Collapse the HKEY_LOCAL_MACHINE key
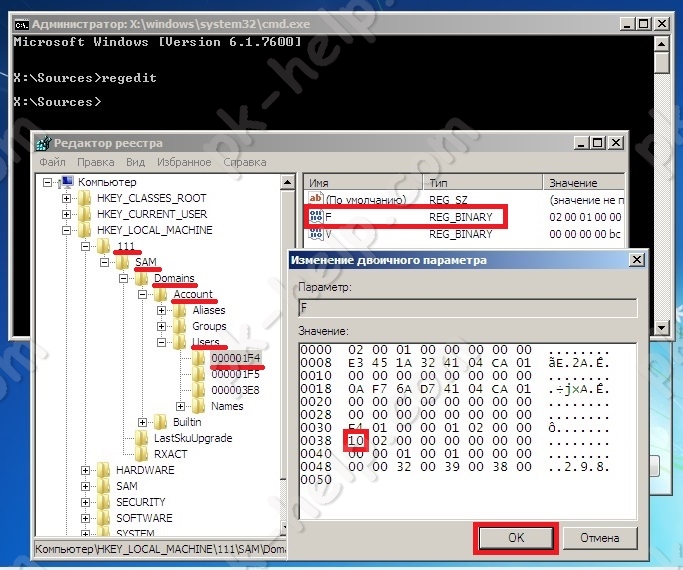This screenshot has width=683, height=570. pos(66,230)
